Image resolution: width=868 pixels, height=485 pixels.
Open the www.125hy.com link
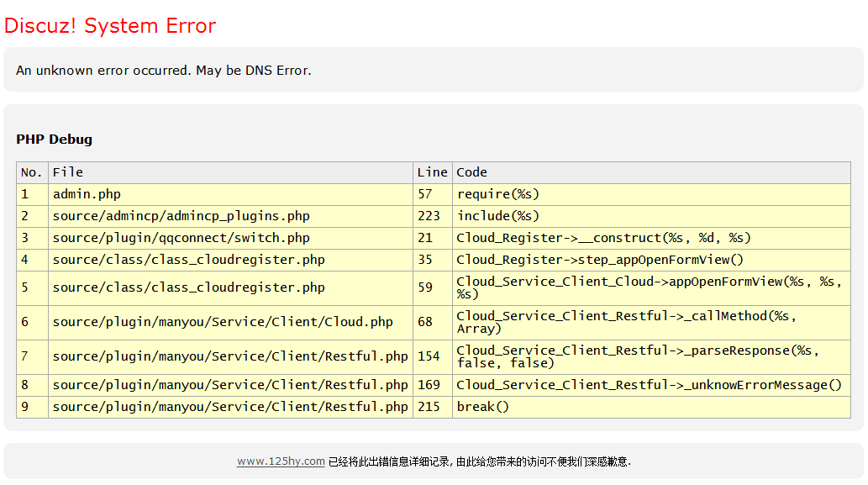pyautogui.click(x=281, y=461)
